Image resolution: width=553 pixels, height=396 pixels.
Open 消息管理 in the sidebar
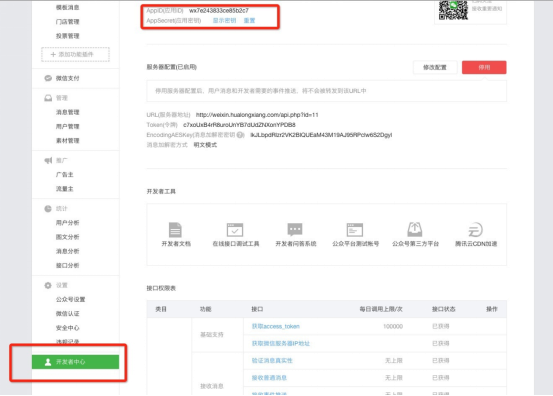[x=68, y=112]
